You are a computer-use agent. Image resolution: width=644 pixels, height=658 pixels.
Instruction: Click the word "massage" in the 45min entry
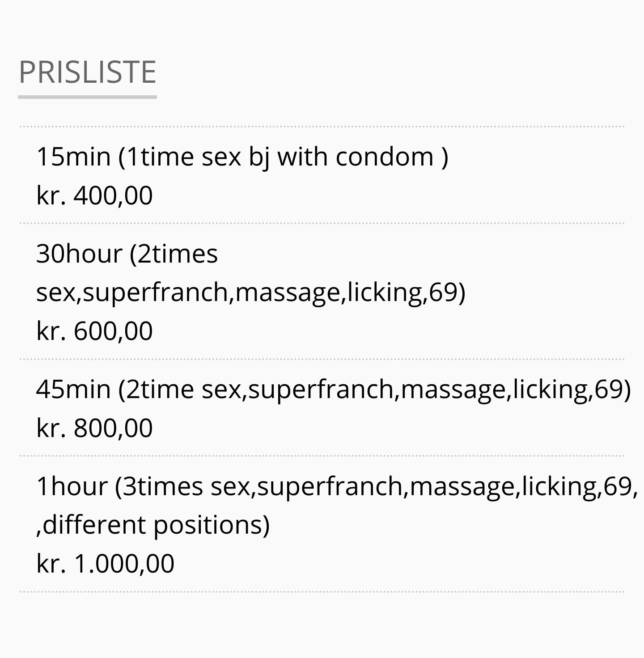pos(453,389)
